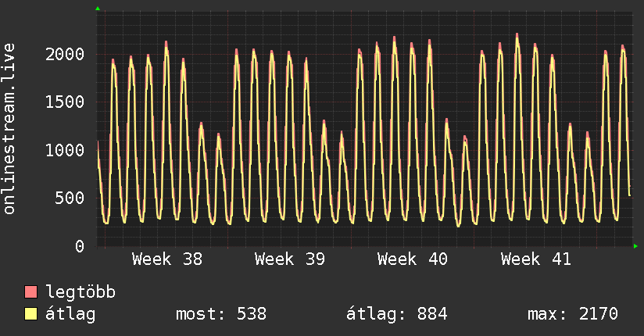Click the green arrow at the x-axis end
The height and width of the screenshot is (336, 644).
(x=635, y=246)
